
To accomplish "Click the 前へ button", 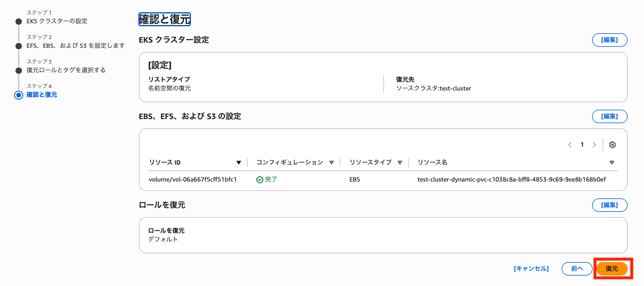I will tap(577, 268).
